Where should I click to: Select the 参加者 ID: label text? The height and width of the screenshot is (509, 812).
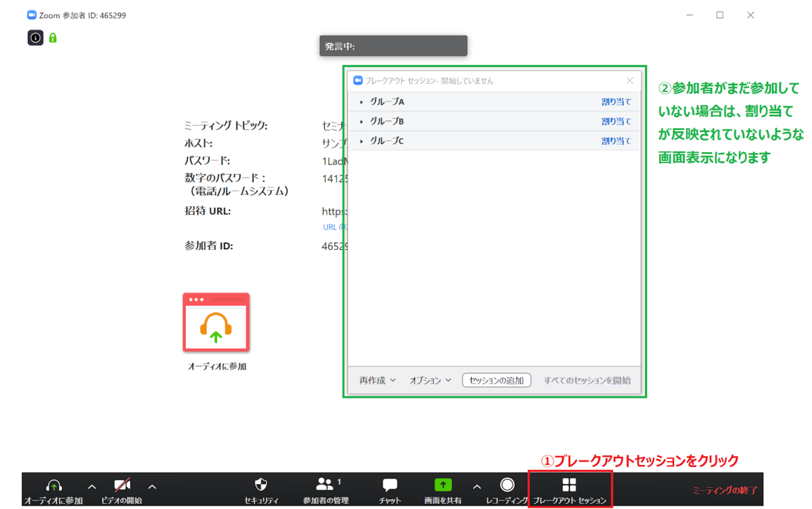point(208,246)
